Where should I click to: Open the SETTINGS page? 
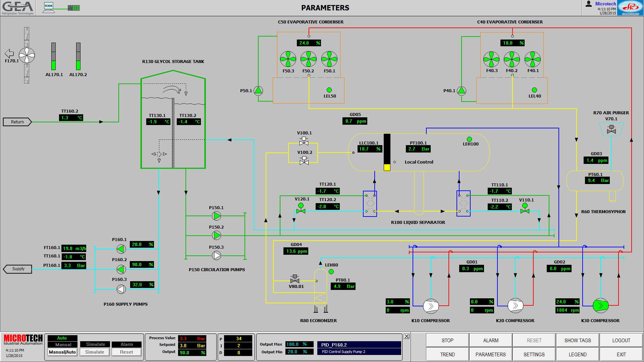pos(534,354)
